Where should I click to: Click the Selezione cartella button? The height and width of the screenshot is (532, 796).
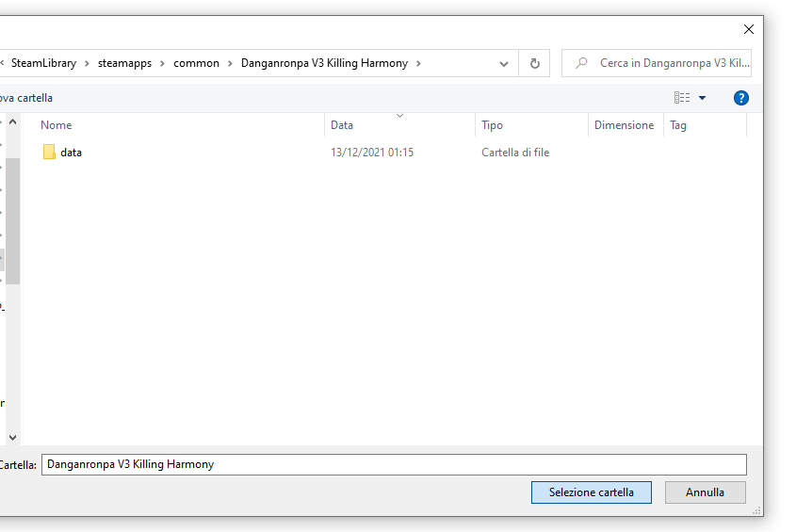592,492
